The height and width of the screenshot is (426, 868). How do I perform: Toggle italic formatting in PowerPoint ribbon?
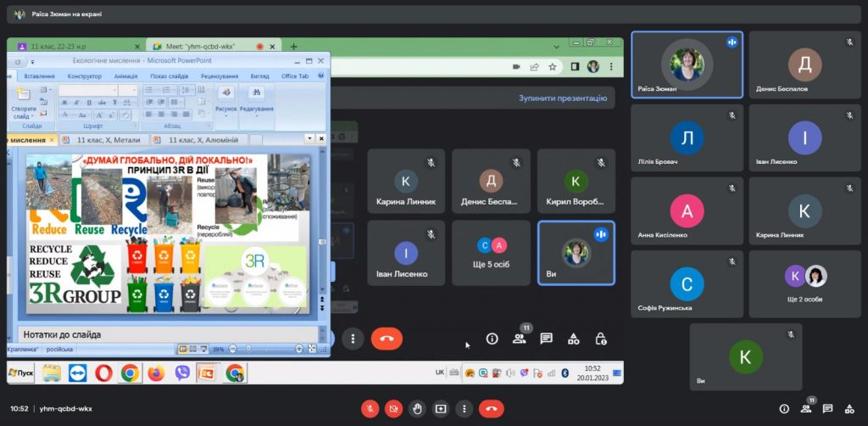77,103
